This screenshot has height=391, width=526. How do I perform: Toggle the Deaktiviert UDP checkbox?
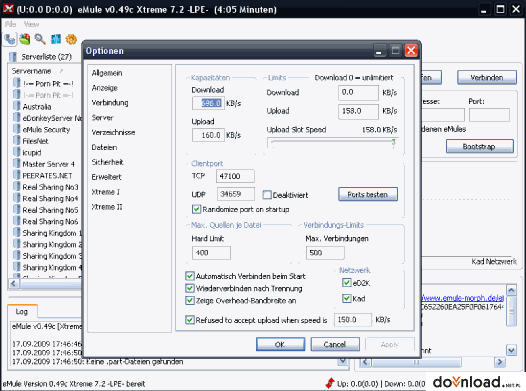pyautogui.click(x=267, y=194)
